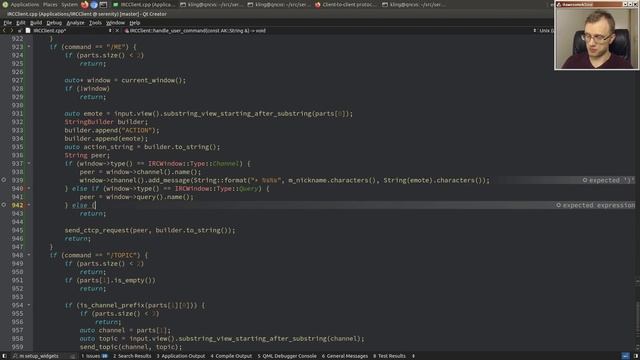
Task: Collapse the code block at line 923
Action: point(29,47)
